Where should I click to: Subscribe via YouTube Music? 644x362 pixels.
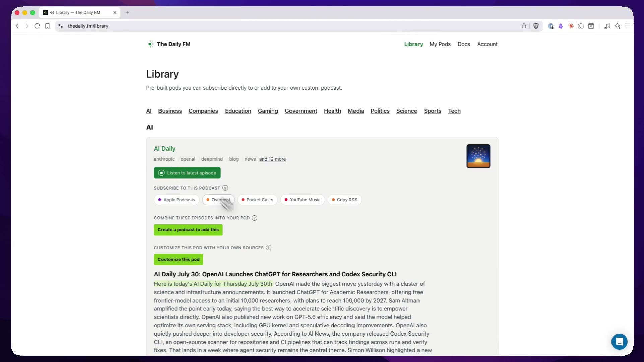pyautogui.click(x=303, y=200)
